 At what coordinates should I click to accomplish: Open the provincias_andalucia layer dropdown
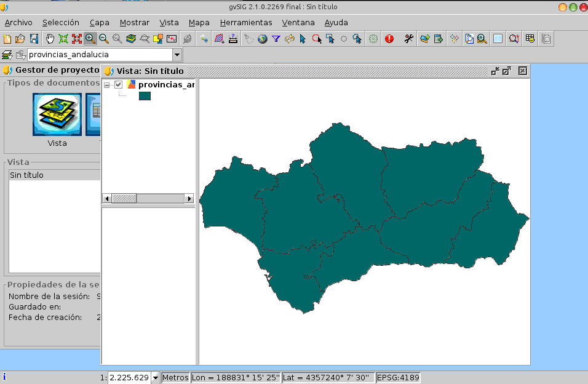177,55
